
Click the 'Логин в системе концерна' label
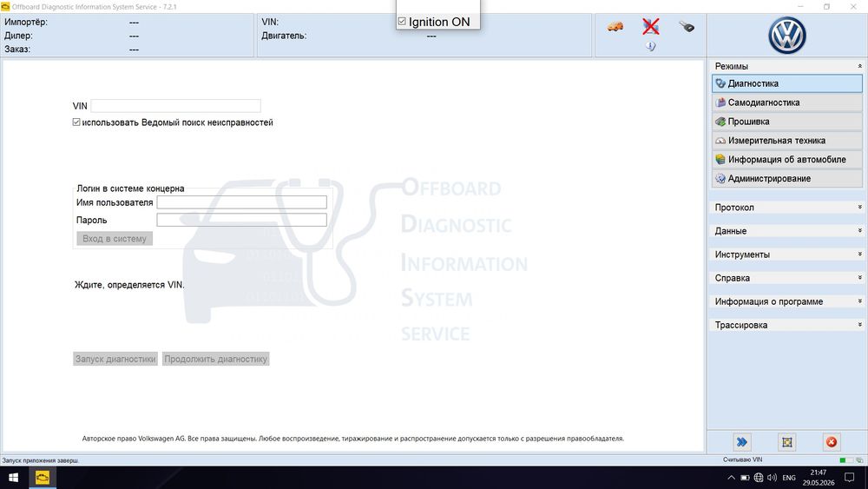click(131, 188)
